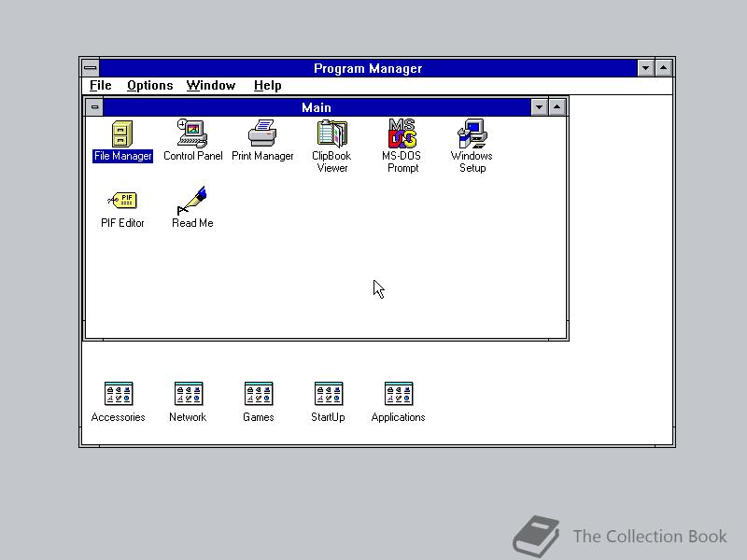This screenshot has height=560, width=747.
Task: Open the Window menu
Action: coord(211,85)
